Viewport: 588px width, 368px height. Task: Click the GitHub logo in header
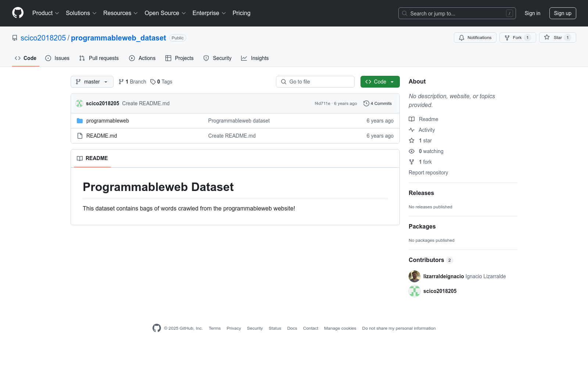click(x=18, y=13)
